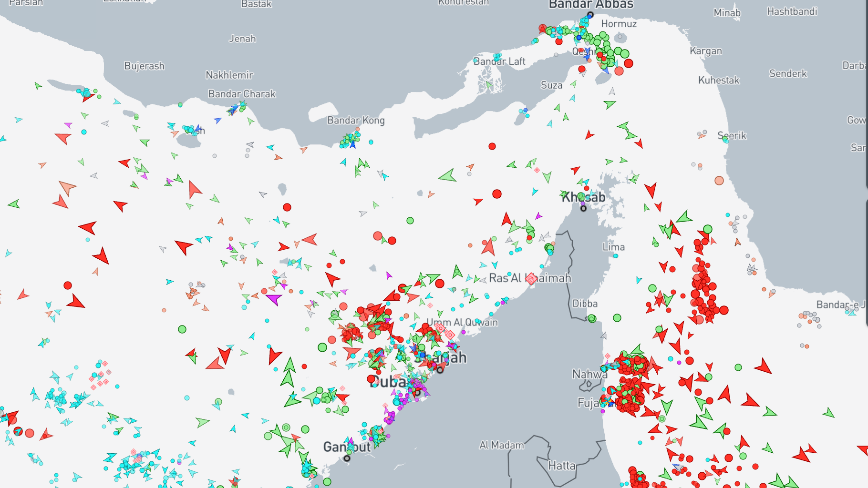Click the Bujerash town label
Viewport: 868px width, 488px height.
coord(144,66)
